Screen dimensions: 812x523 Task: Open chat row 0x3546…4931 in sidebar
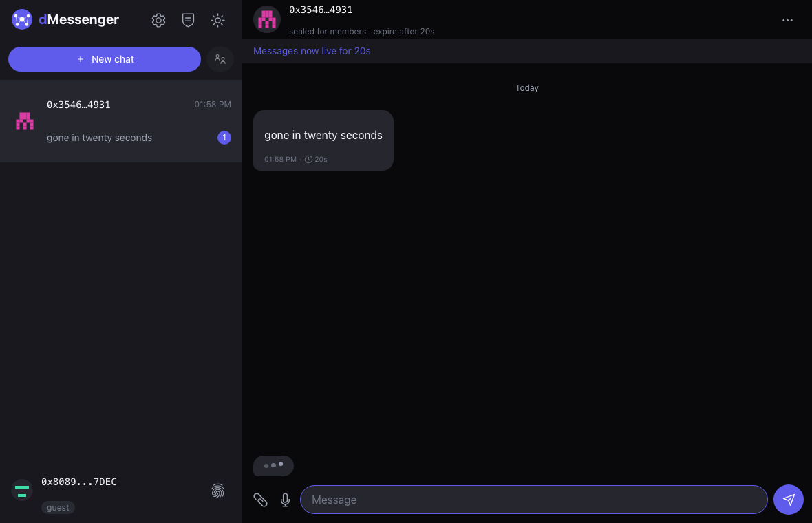point(121,121)
